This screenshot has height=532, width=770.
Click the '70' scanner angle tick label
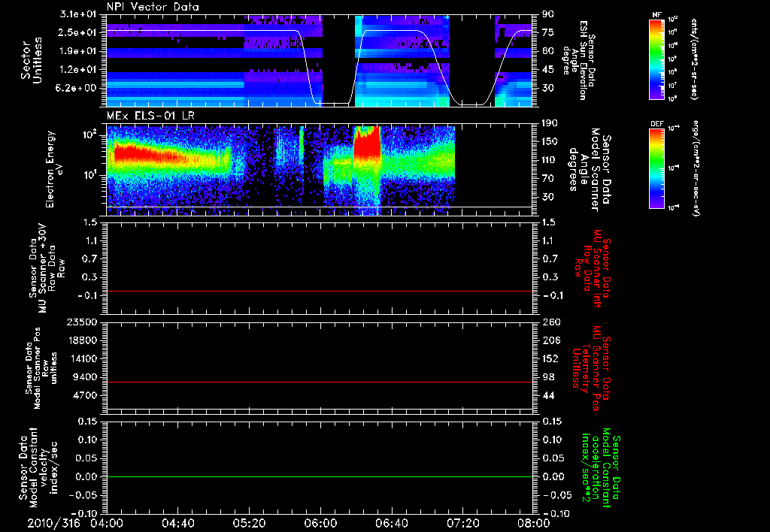pos(548,179)
